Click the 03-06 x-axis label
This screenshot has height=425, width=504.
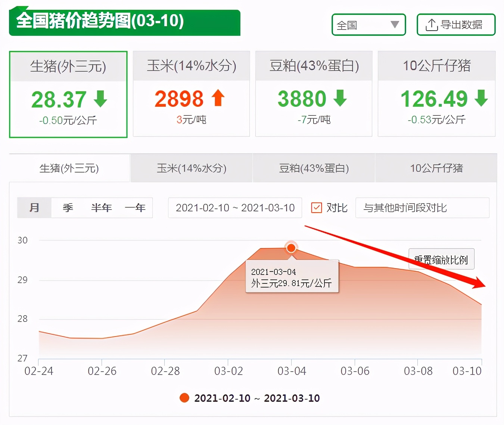click(x=355, y=371)
